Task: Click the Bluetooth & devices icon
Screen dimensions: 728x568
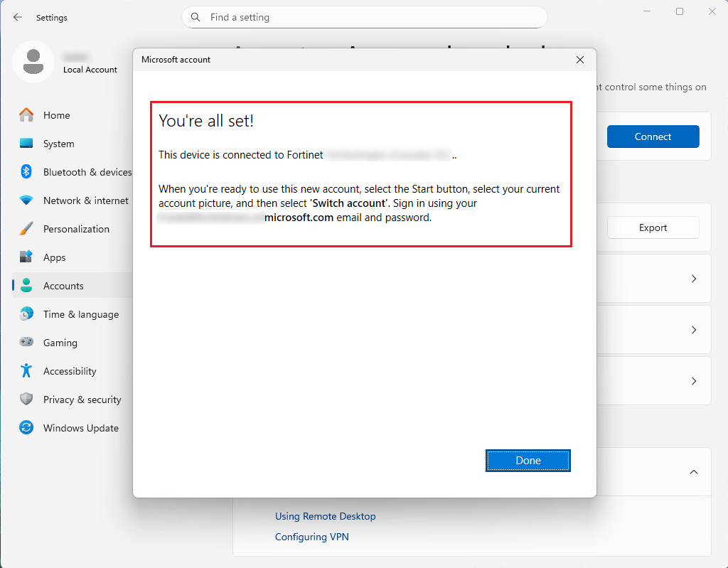Action: click(25, 171)
